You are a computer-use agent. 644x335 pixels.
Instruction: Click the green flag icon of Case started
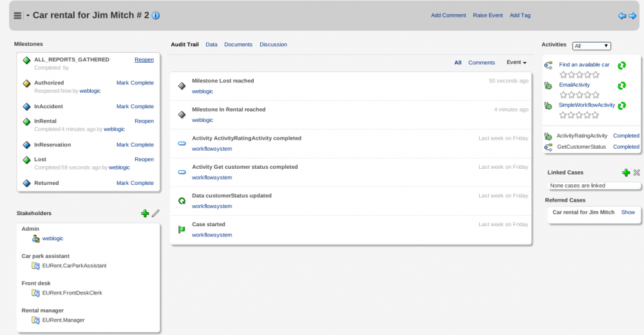tap(182, 230)
